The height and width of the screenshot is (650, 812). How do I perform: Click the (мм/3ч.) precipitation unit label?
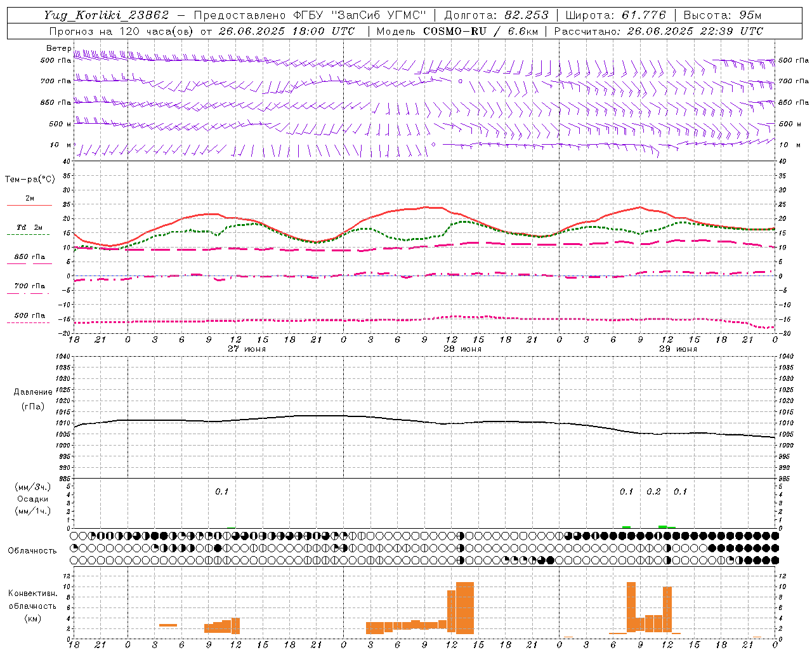click(x=33, y=487)
